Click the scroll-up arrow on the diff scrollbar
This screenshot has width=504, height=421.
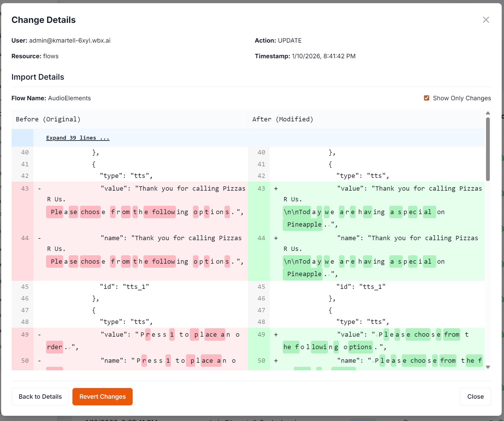pyautogui.click(x=488, y=113)
